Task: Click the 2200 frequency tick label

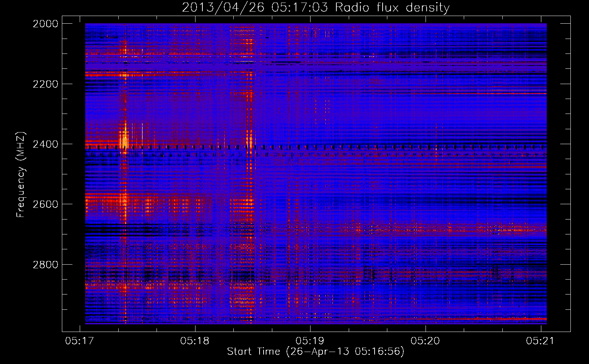Action: 46,84
